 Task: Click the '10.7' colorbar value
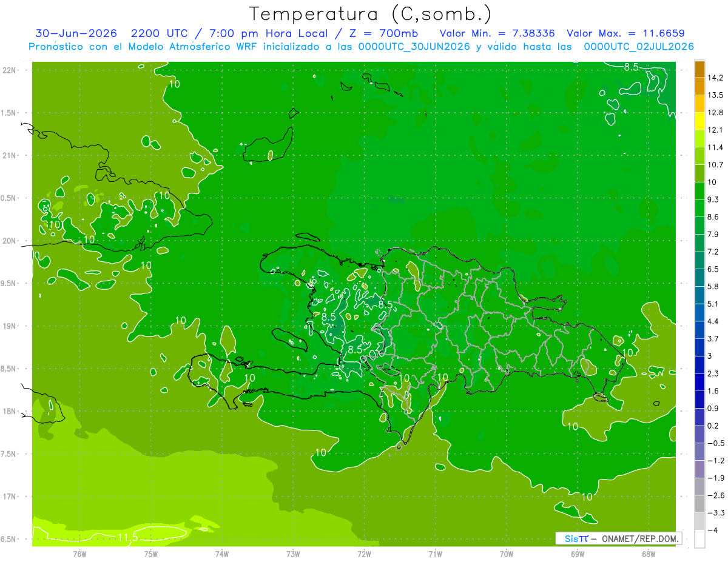pyautogui.click(x=716, y=165)
